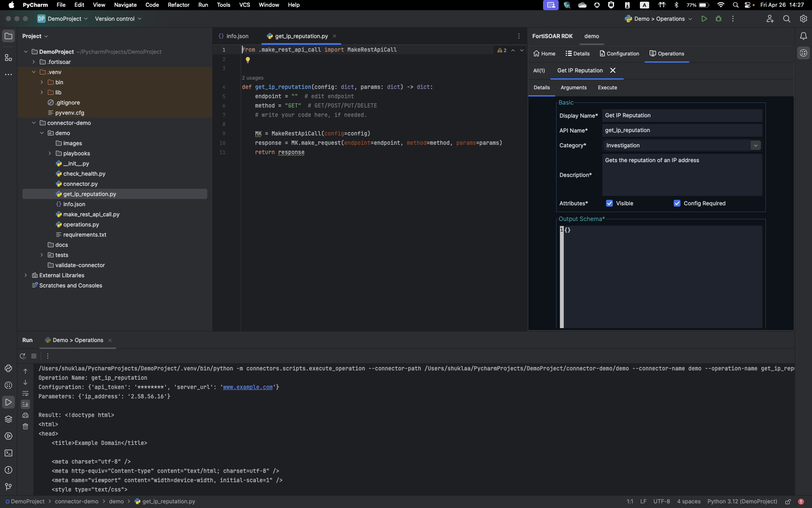812x508 pixels.
Task: Toggle the Config Required checkbox
Action: (677, 203)
